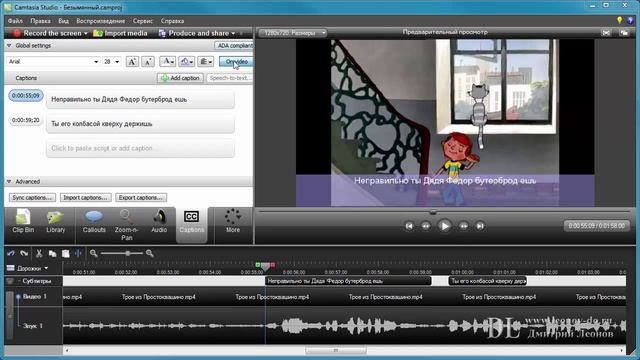
Task: Detach the preview window icon
Action: point(624,33)
